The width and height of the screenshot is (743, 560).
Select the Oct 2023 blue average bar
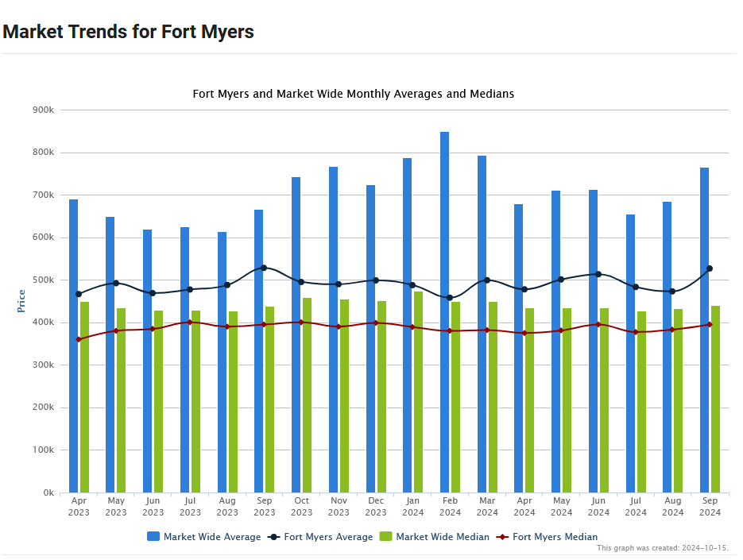pos(296,342)
